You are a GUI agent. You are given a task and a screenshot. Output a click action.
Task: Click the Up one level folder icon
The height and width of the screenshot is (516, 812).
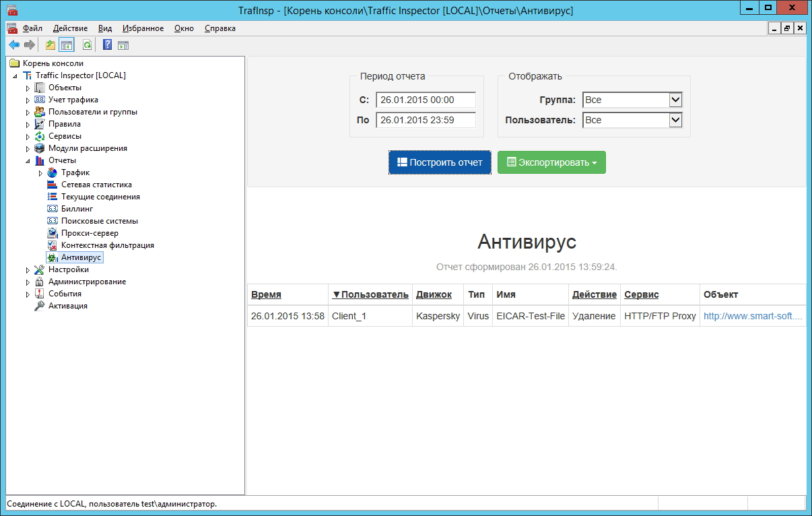click(50, 45)
